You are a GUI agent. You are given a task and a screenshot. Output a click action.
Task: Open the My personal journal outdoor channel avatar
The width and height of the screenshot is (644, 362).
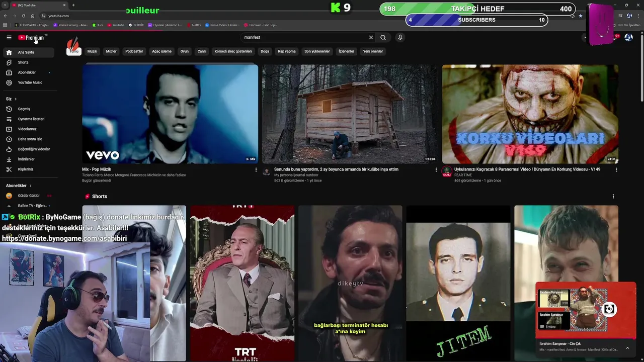(x=267, y=171)
